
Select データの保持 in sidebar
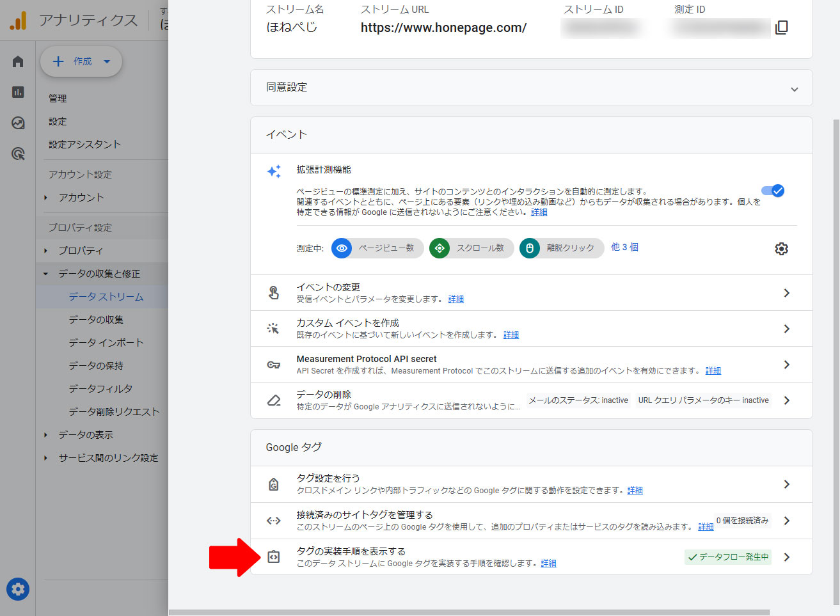tap(96, 366)
